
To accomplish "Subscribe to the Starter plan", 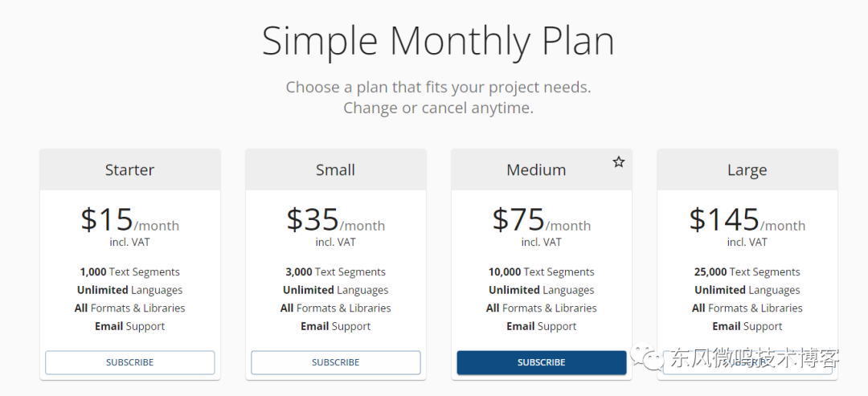I will coord(129,362).
